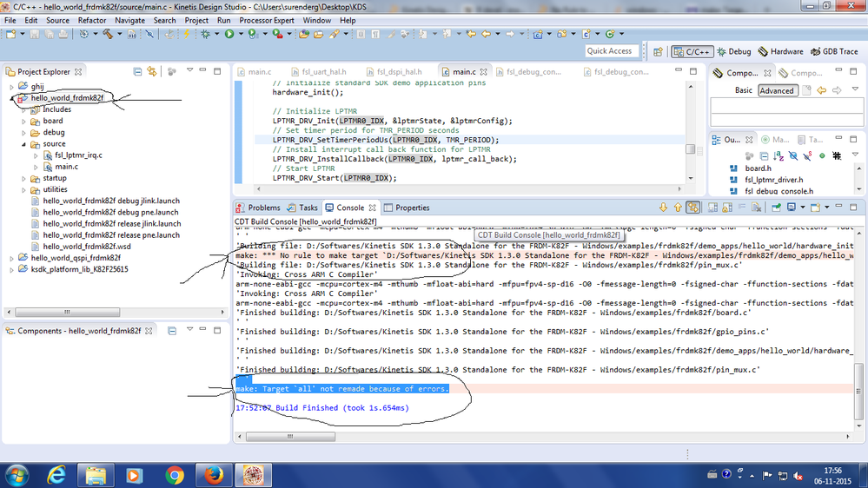The image size is (868, 488).
Task: Select the Advanced view mode
Action: coord(777,90)
